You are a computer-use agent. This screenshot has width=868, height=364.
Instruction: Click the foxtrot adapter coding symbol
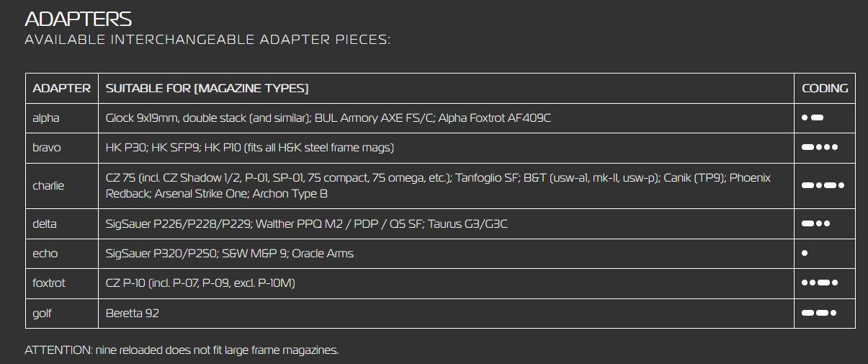pyautogui.click(x=819, y=283)
